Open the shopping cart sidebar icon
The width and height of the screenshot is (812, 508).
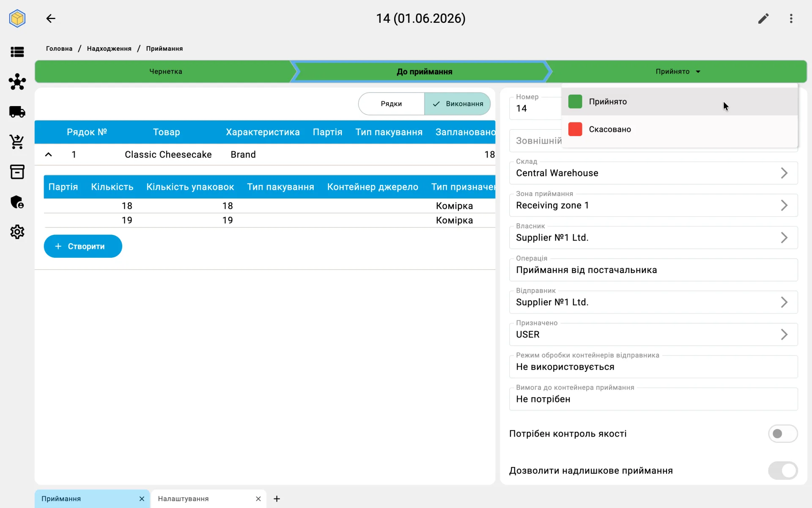coord(17,142)
